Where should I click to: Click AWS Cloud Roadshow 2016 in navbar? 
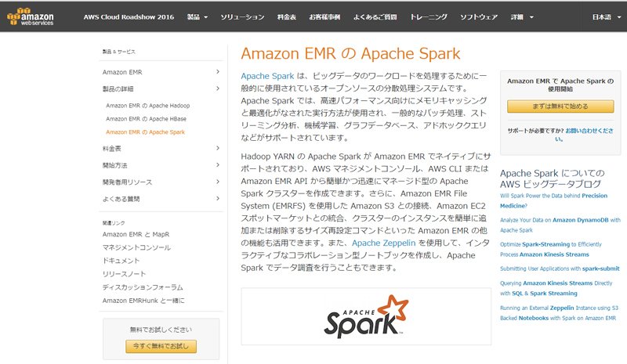pyautogui.click(x=129, y=16)
